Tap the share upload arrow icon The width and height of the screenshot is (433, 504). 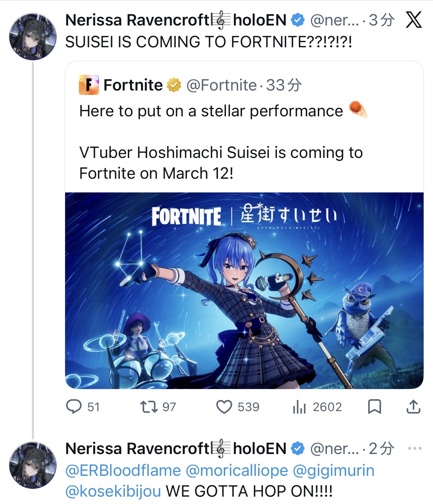413,407
